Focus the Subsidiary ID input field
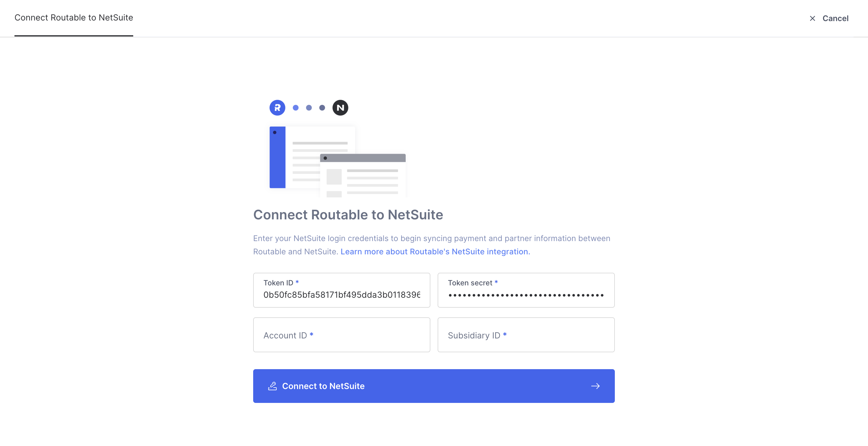Screen dimensions: 868x446 click(526, 334)
